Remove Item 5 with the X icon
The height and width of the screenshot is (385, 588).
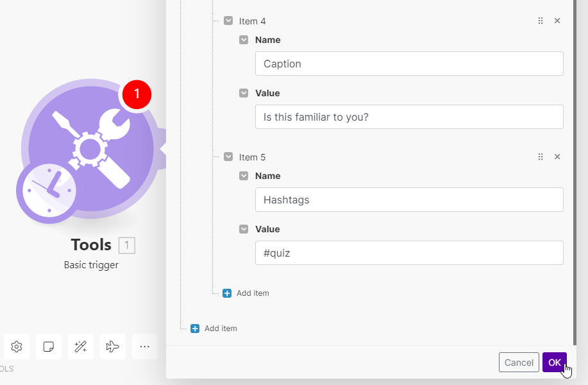(557, 157)
